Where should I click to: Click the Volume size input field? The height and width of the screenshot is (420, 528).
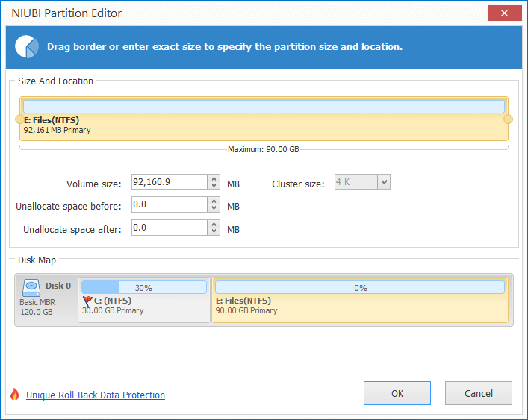[x=170, y=182]
